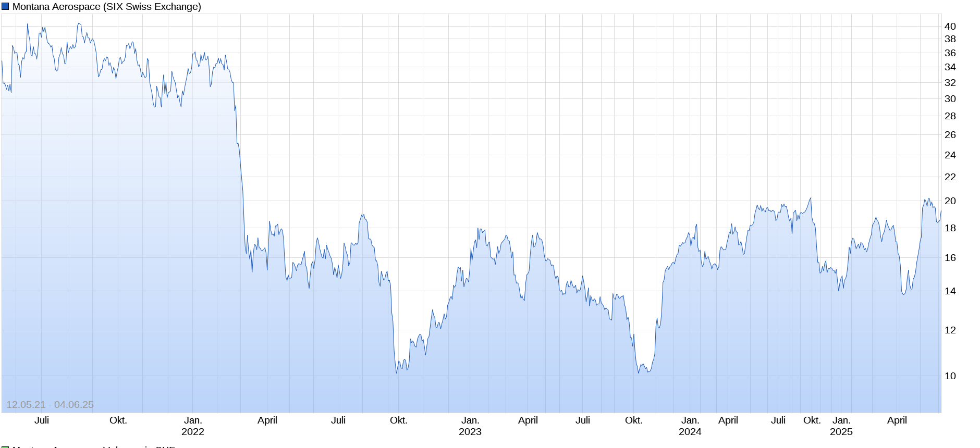
Task: Select the 30 value on the price axis
Action: pyautogui.click(x=950, y=99)
